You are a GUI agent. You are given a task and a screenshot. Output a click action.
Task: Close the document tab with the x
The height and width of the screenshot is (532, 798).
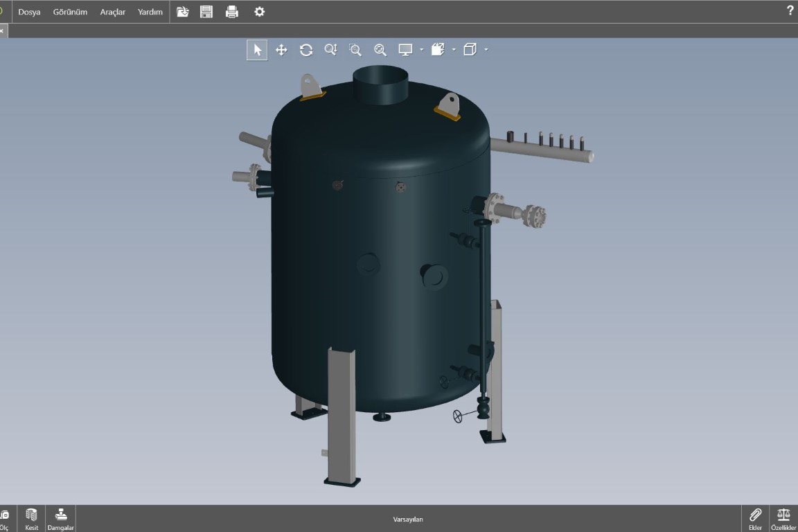tap(1, 31)
